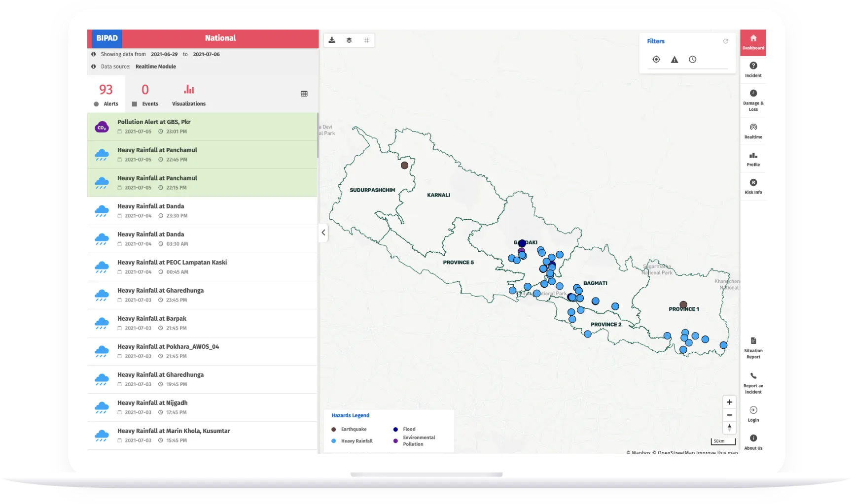Open the Realtime module in sidebar

coord(753,131)
